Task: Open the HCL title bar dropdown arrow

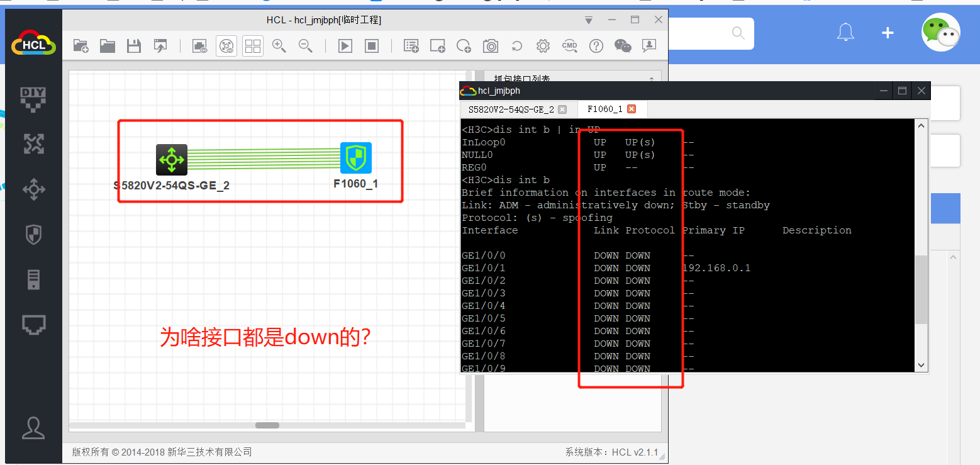Action: 589,20
